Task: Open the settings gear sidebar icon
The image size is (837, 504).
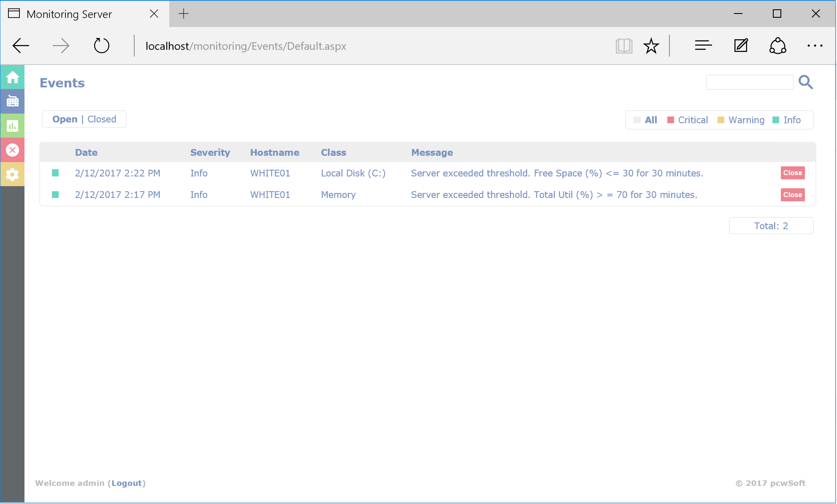Action: [x=12, y=174]
